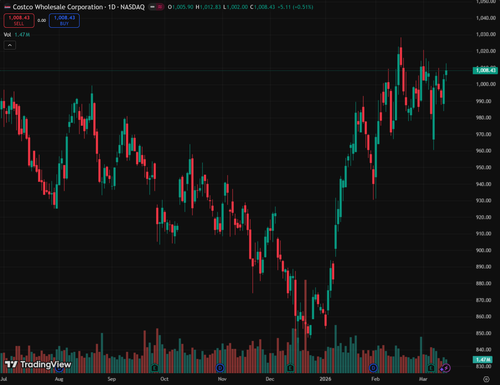Click the 880.00 price axis label
Image resolution: width=500 pixels, height=385 pixels.
coord(484,283)
